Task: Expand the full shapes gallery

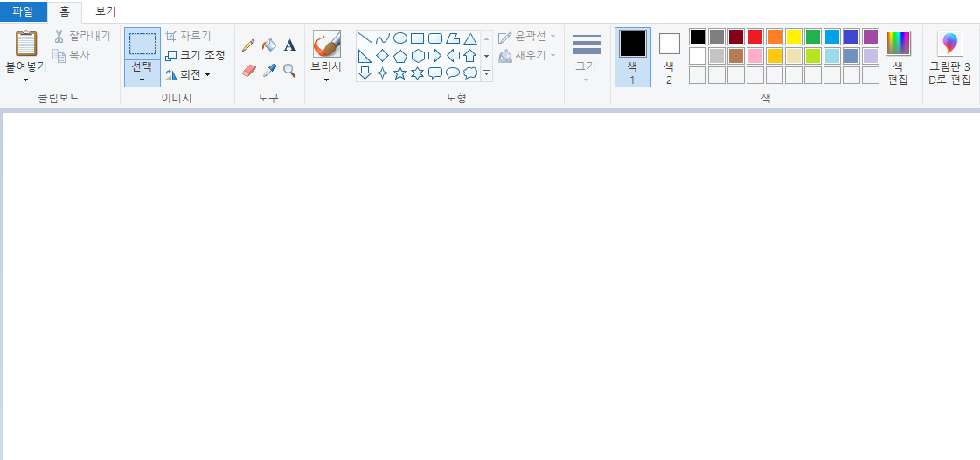Action: 486,73
